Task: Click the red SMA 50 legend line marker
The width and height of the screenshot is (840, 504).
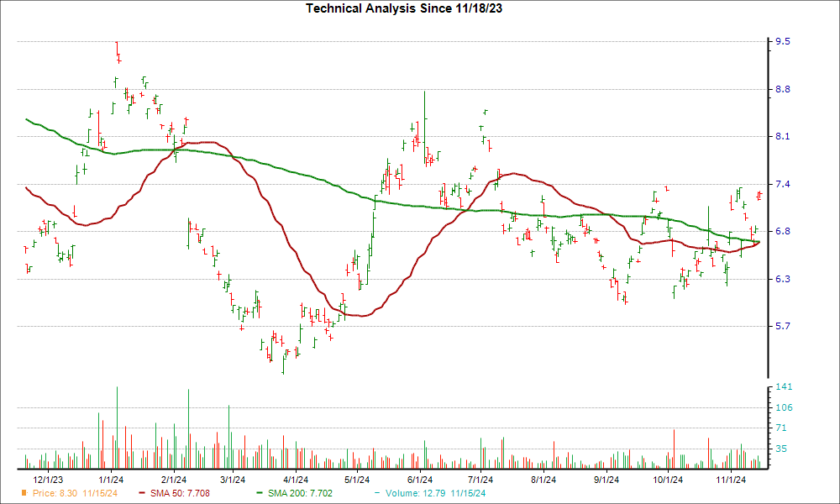Action: 142,493
